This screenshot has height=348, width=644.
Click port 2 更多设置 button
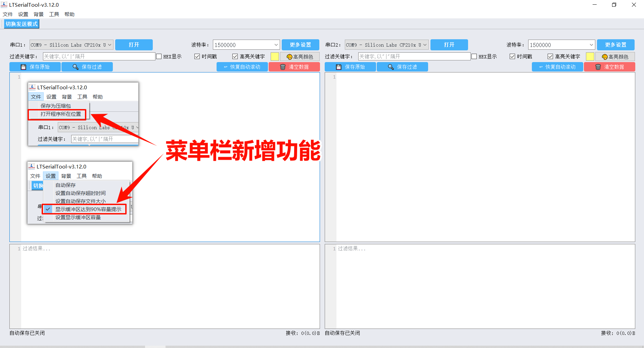pos(616,45)
